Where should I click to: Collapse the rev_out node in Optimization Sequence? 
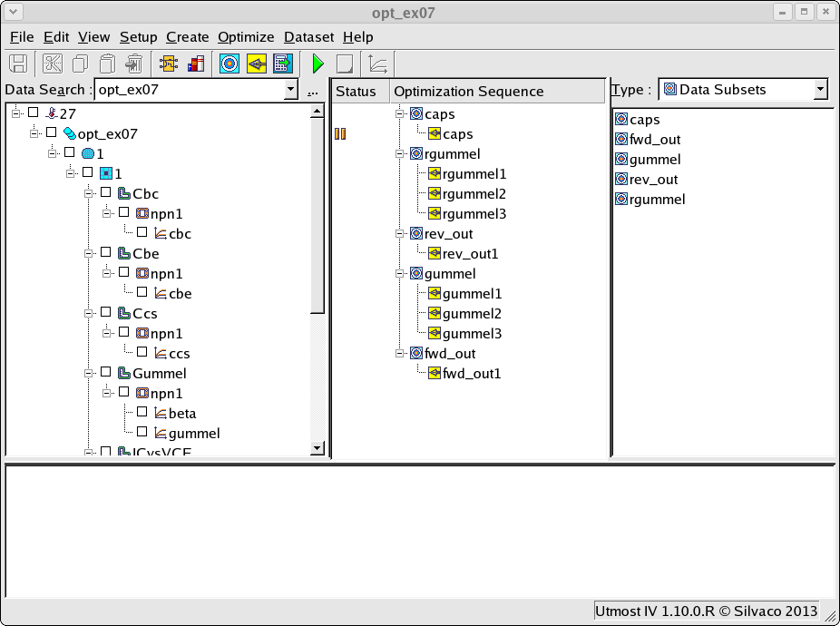400,234
